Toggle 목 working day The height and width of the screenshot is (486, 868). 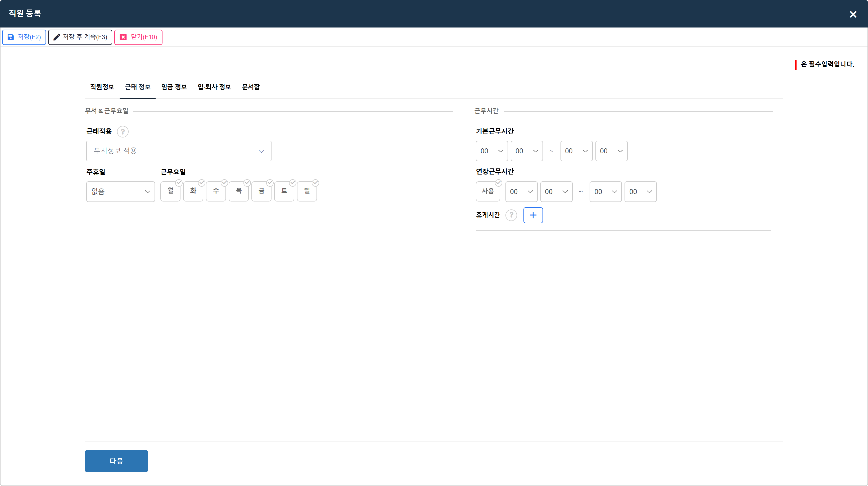tap(239, 191)
